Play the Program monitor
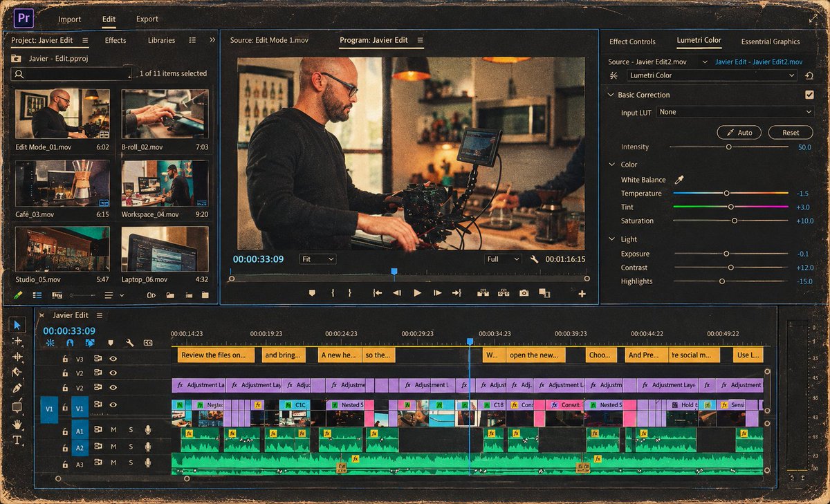The image size is (830, 504). click(417, 293)
